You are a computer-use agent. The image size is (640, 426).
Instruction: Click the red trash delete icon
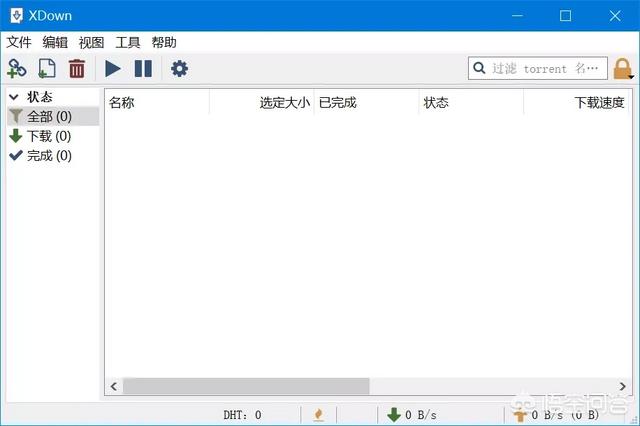pos(77,68)
